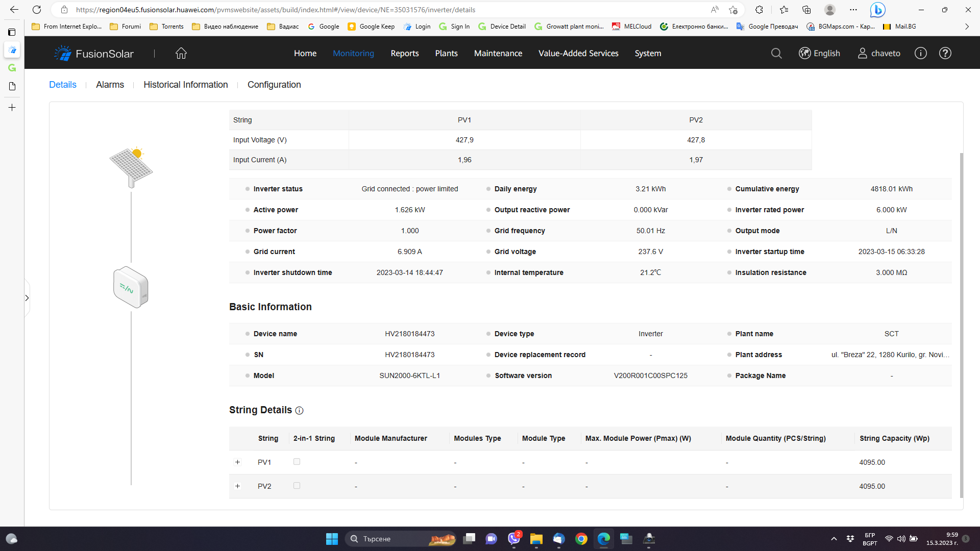Viewport: 980px width, 551px height.
Task: Click the info about icon in header
Action: point(920,53)
